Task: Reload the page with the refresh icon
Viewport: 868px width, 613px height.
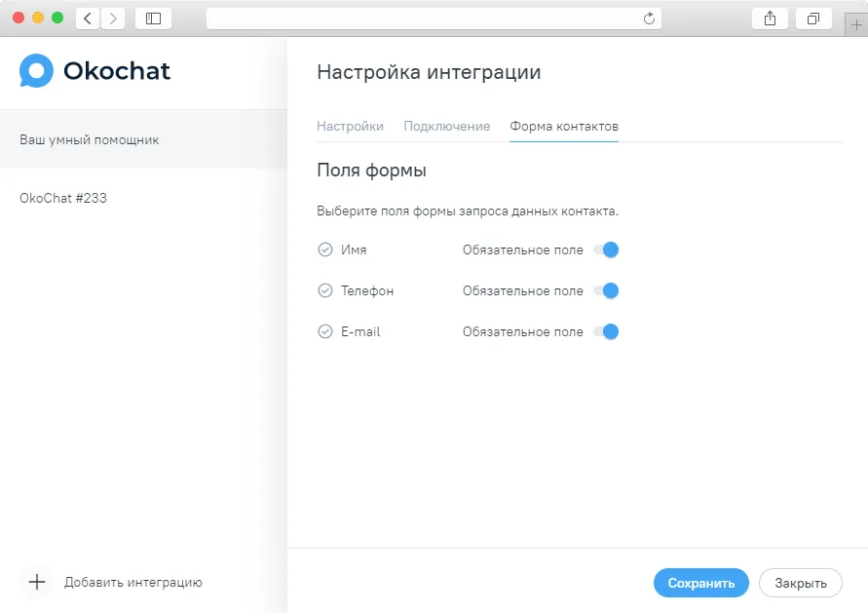Action: click(x=649, y=19)
